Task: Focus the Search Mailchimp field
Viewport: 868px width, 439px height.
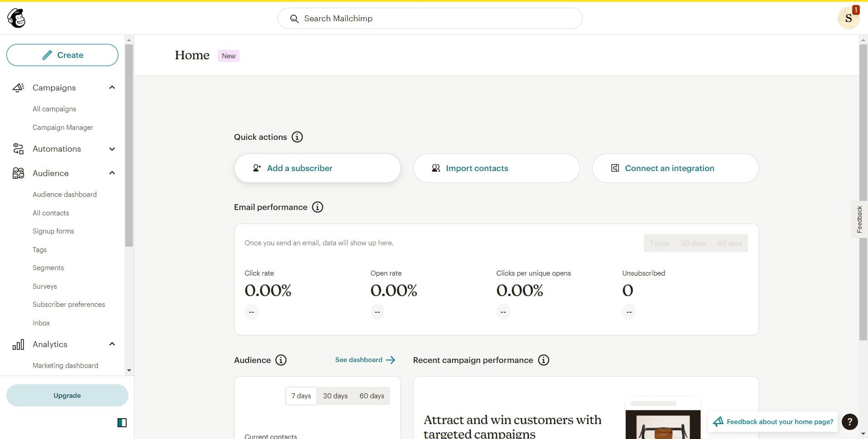Action: (x=429, y=19)
